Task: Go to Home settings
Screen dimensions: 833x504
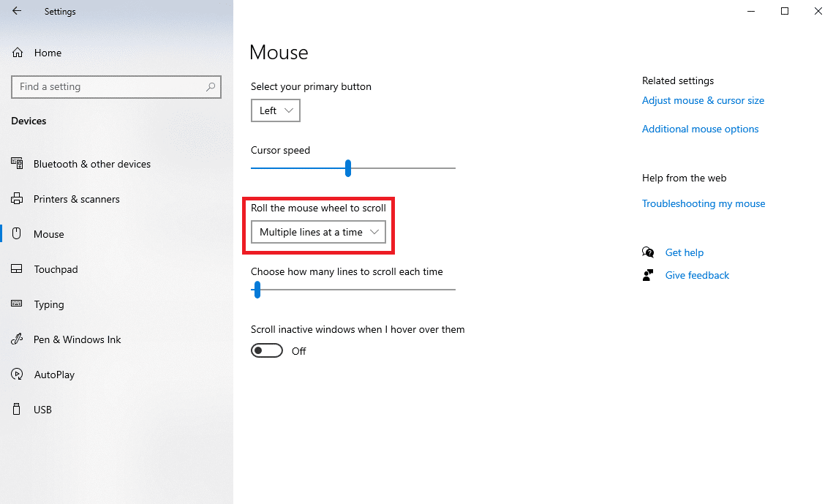Action: click(x=48, y=53)
